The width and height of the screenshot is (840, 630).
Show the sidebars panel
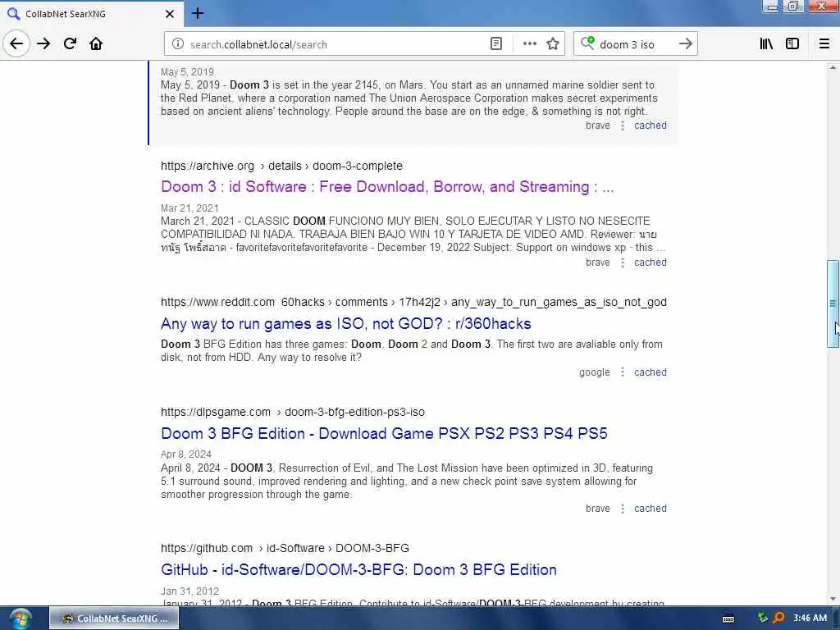[792, 44]
